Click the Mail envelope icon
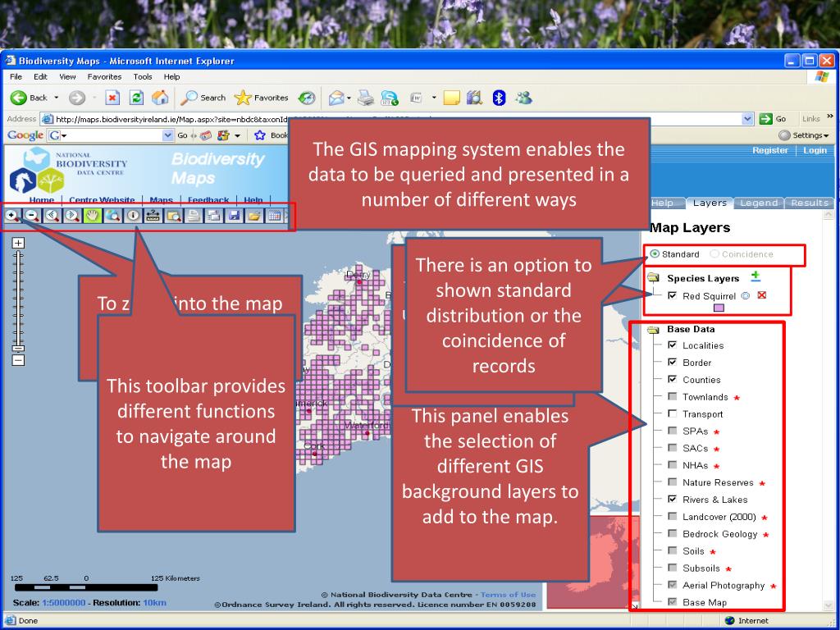840x630 pixels. (x=336, y=98)
